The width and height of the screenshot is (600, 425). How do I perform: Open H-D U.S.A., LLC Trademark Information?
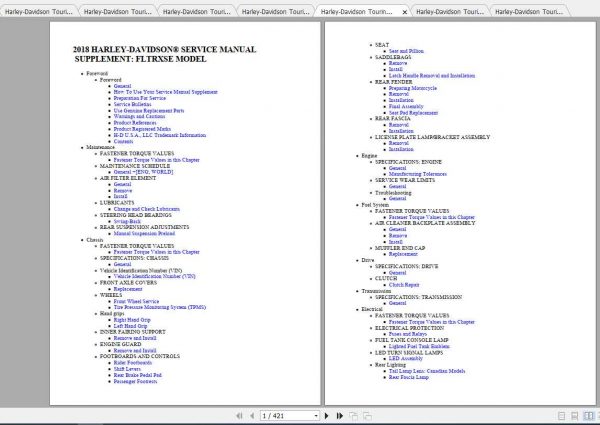click(x=160, y=135)
